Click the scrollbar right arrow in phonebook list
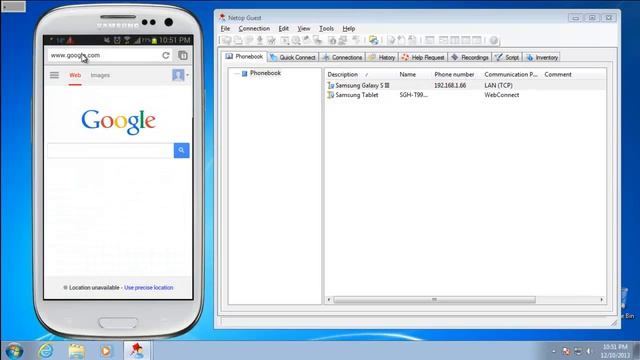Image resolution: width=640 pixels, height=360 pixels. point(602,300)
